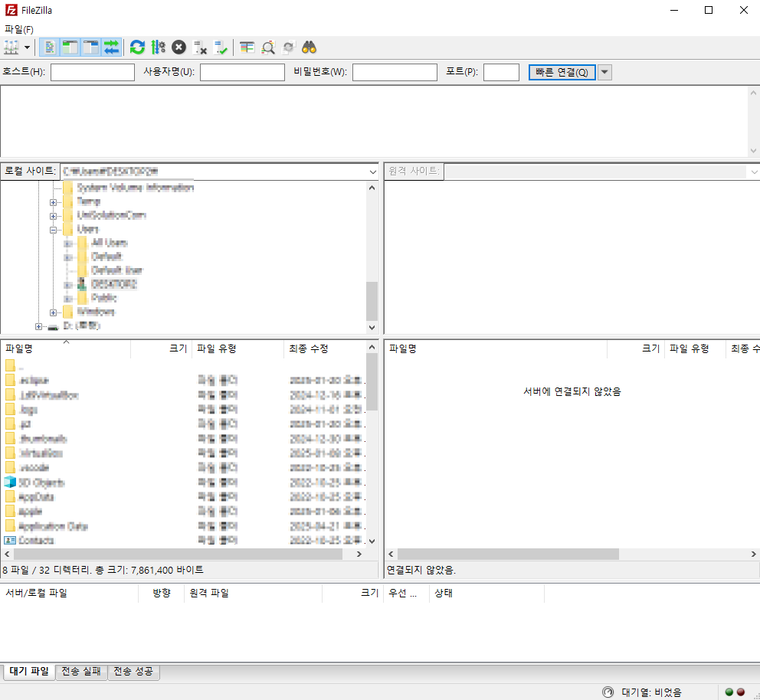Sort remote list by 파일 유형 column
The image size is (760, 700).
[x=695, y=348]
